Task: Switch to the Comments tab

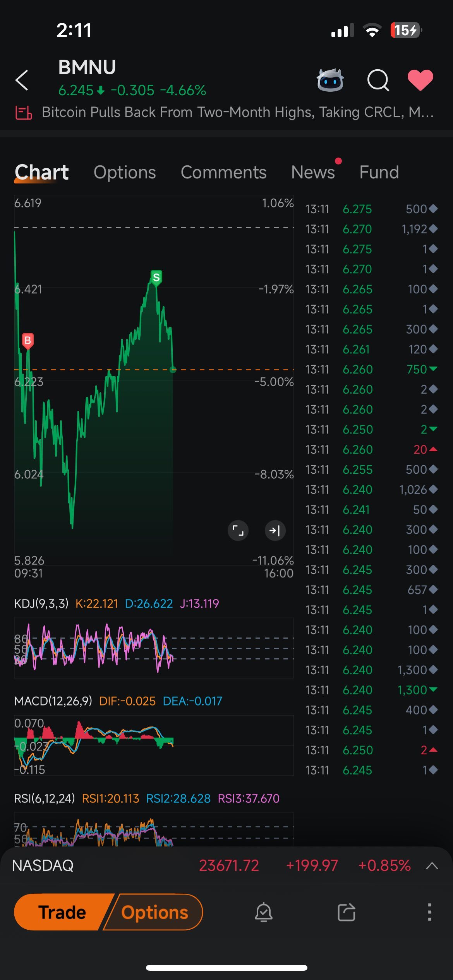Action: 223,172
